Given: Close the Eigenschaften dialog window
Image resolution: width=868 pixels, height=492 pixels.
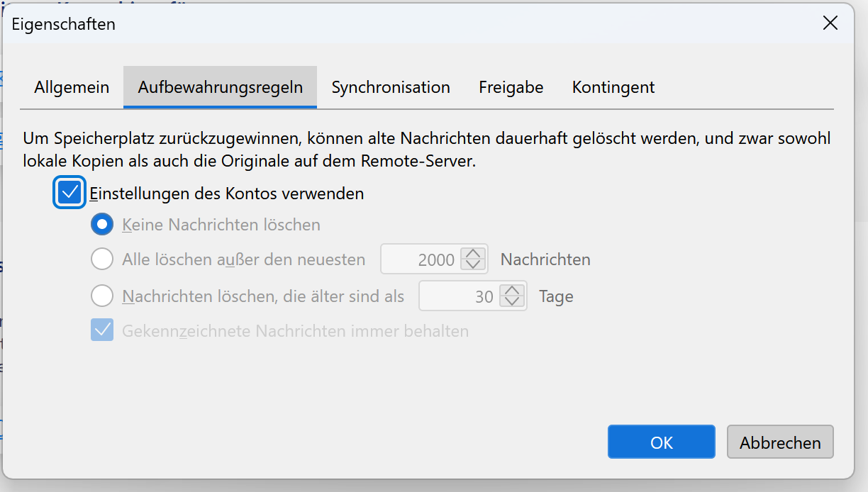Looking at the screenshot, I should 830,23.
